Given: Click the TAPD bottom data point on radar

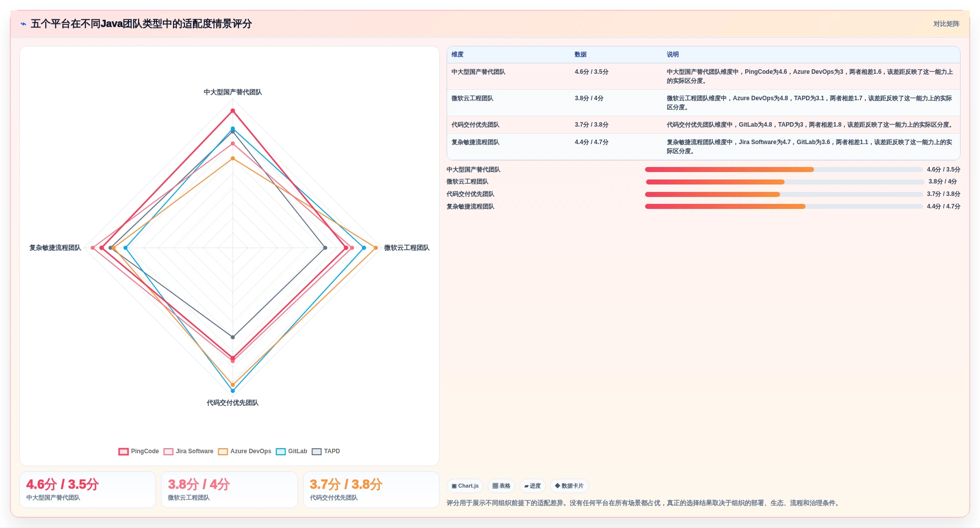Looking at the screenshot, I should coord(233,338).
